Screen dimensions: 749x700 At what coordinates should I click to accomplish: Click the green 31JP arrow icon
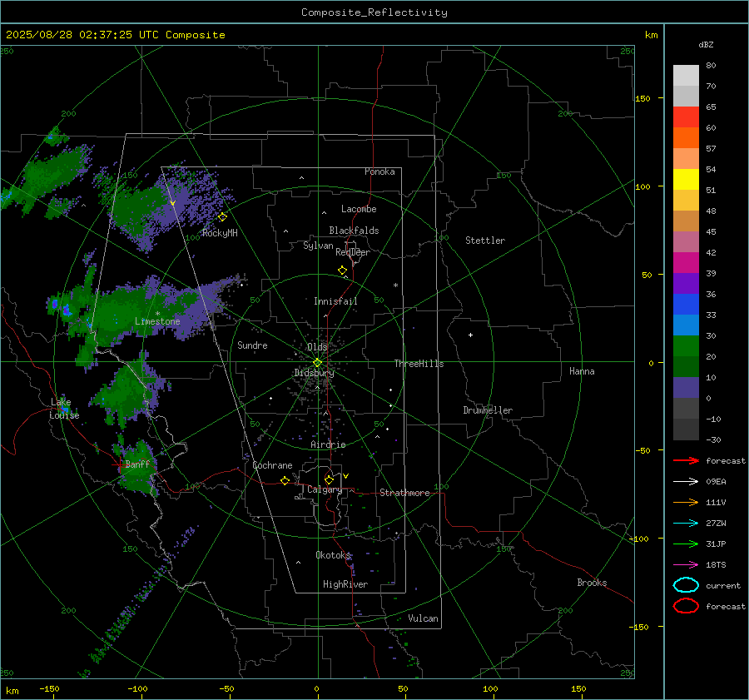tap(686, 544)
